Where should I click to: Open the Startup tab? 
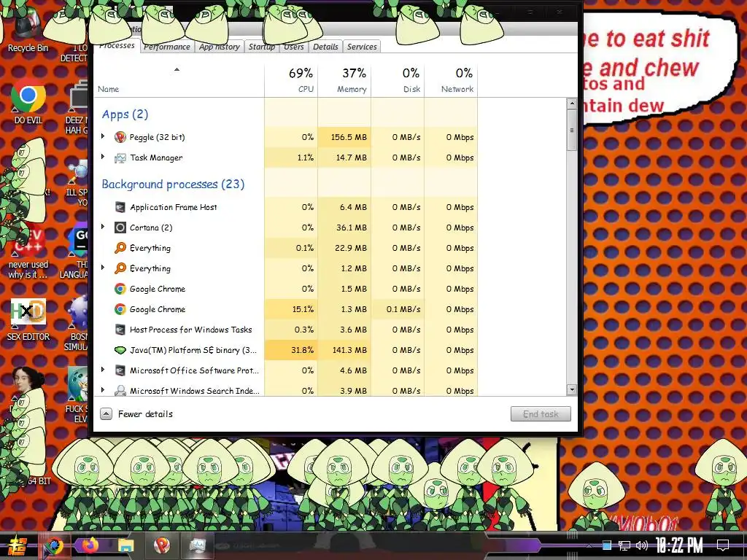(262, 47)
